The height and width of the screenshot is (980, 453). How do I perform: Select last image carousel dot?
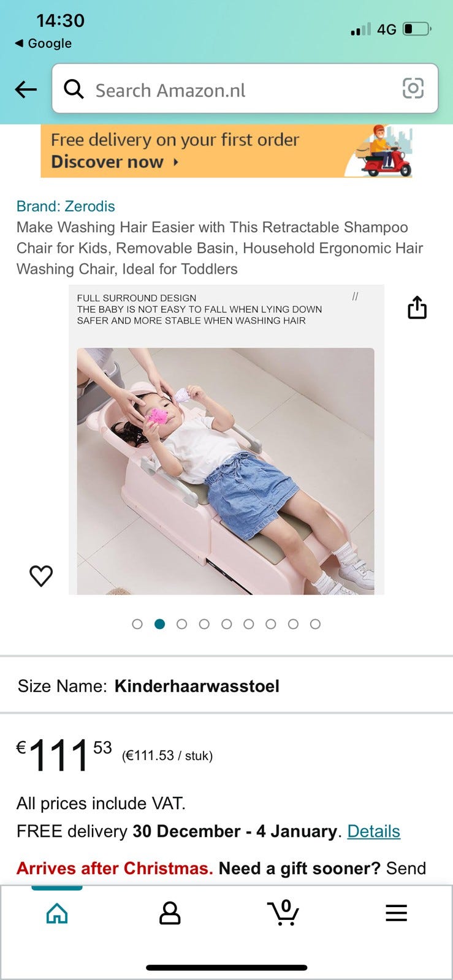click(315, 624)
